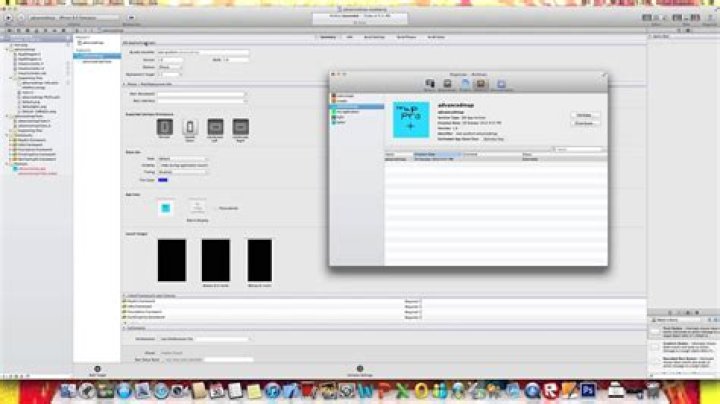Open the Devices section in Organizer
Screen dimensions: 720x404
coord(431,85)
